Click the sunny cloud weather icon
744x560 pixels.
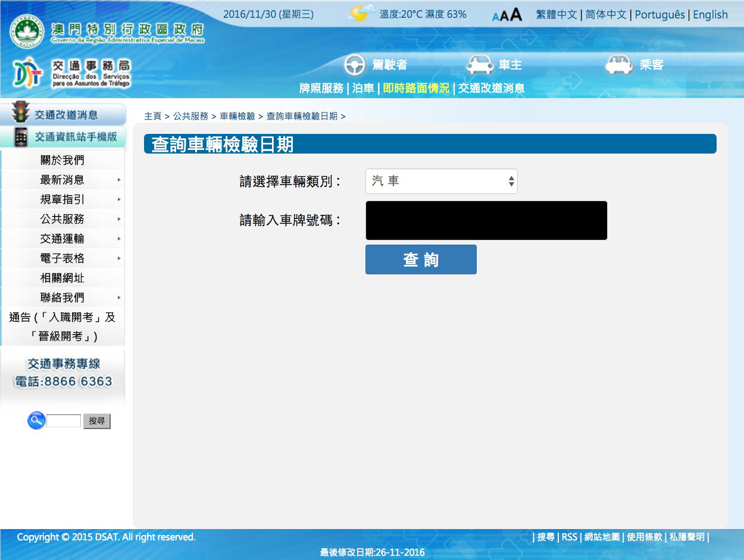[361, 14]
